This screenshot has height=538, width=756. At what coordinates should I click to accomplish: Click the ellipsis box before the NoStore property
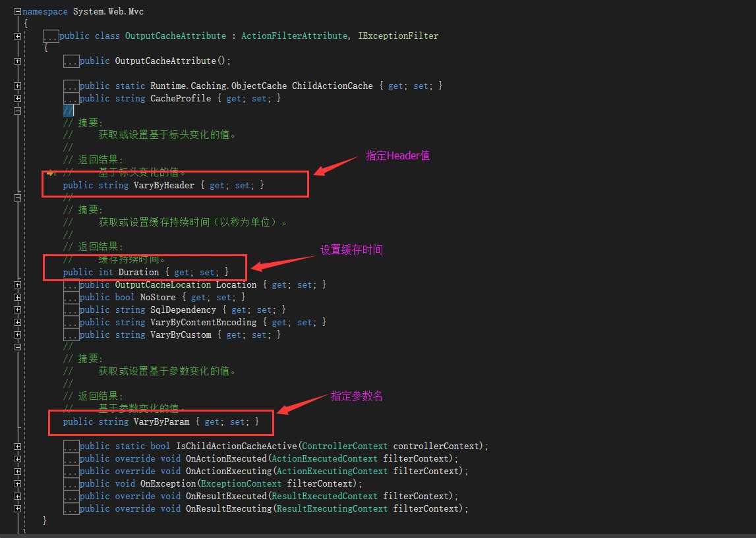71,298
